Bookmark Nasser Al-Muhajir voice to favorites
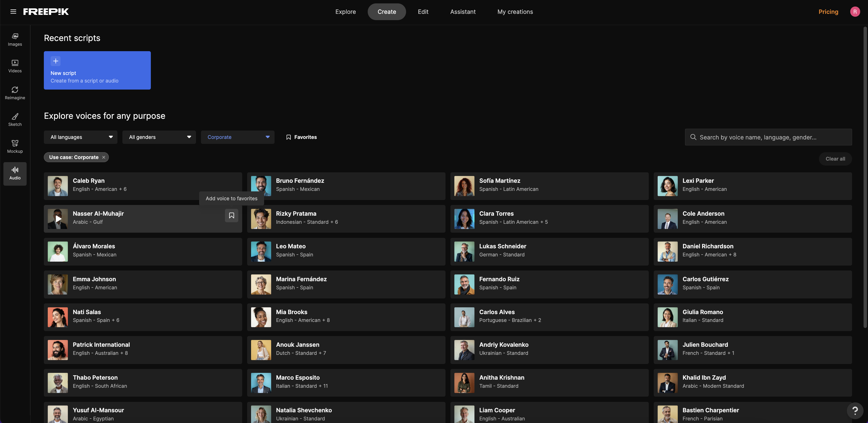 point(231,215)
